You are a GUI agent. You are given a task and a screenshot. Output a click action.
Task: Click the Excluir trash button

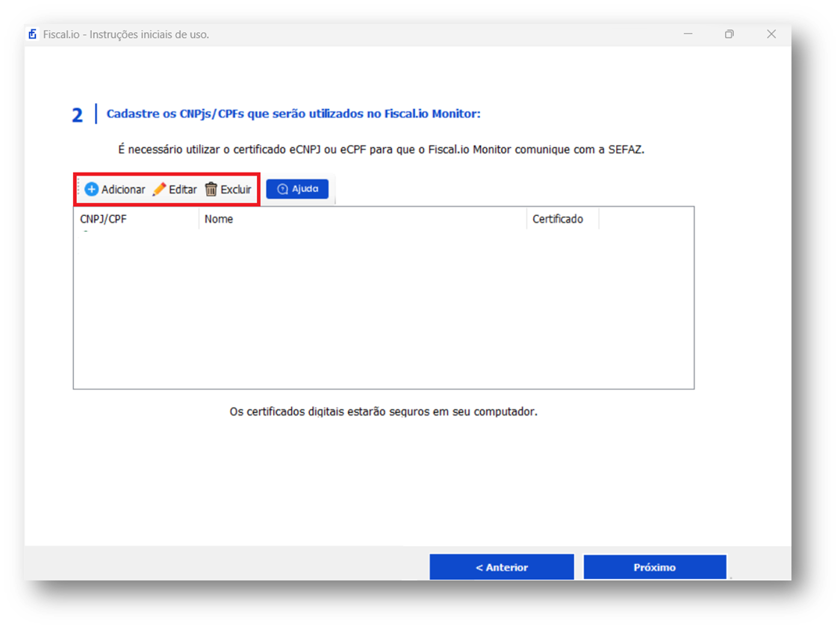pos(228,189)
